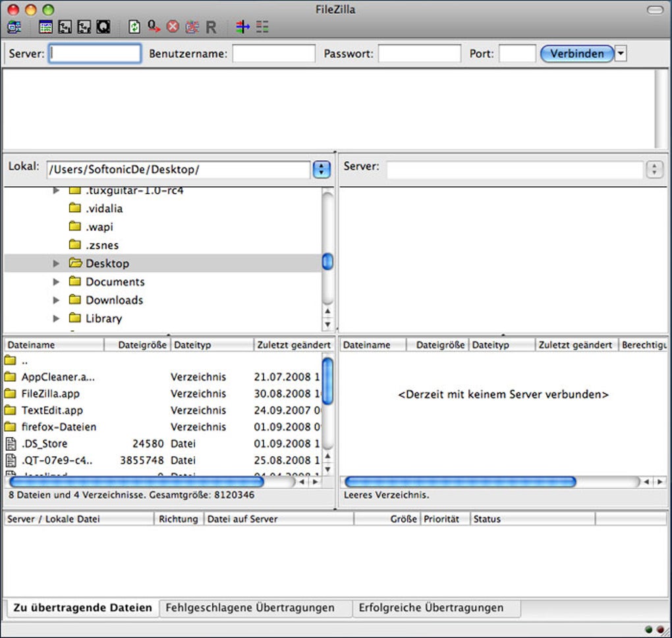The height and width of the screenshot is (638, 672).
Task: Toggle the message log display icon
Action: pyautogui.click(x=45, y=27)
